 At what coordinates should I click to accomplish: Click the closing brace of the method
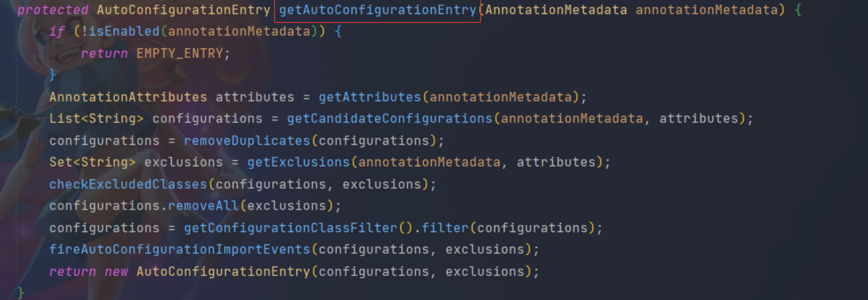(x=21, y=293)
